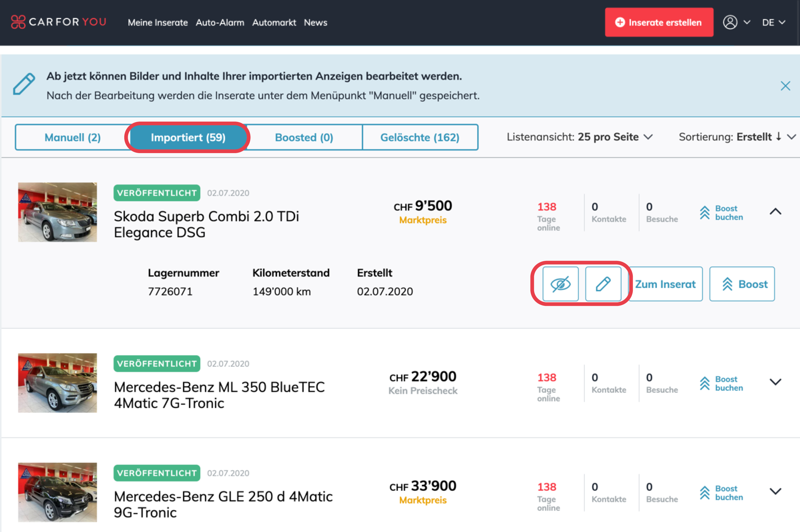Screen dimensions: 800x532
Task: Click the Skoda Superb Combi 2.0 TDi title
Action: pyautogui.click(x=206, y=224)
